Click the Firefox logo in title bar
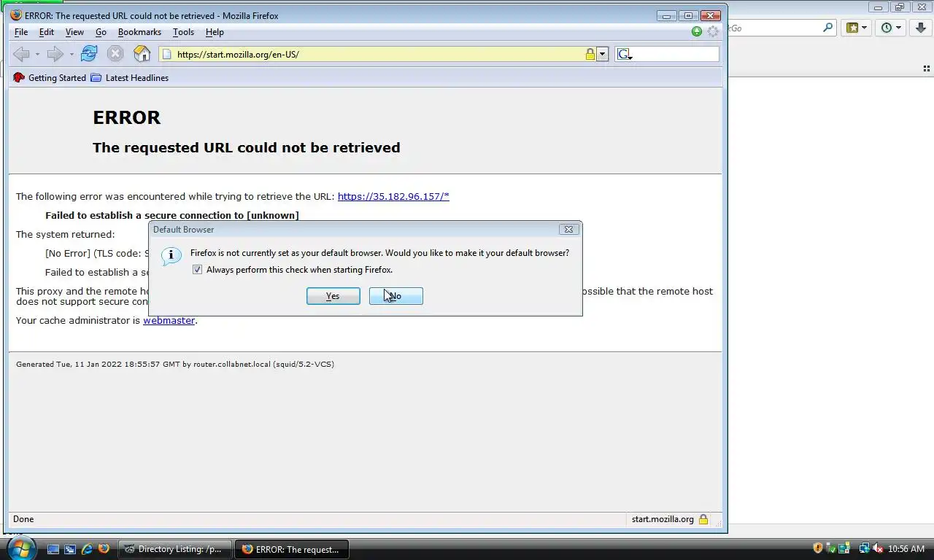This screenshot has width=934, height=560. coord(16,15)
